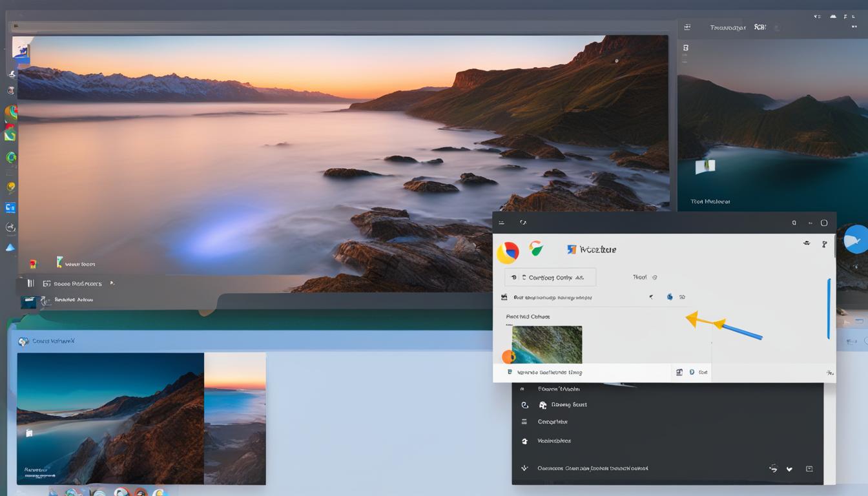The image size is (868, 496).
Task: Click the round camera-like icon in left dock
Action: pyautogui.click(x=11, y=91)
